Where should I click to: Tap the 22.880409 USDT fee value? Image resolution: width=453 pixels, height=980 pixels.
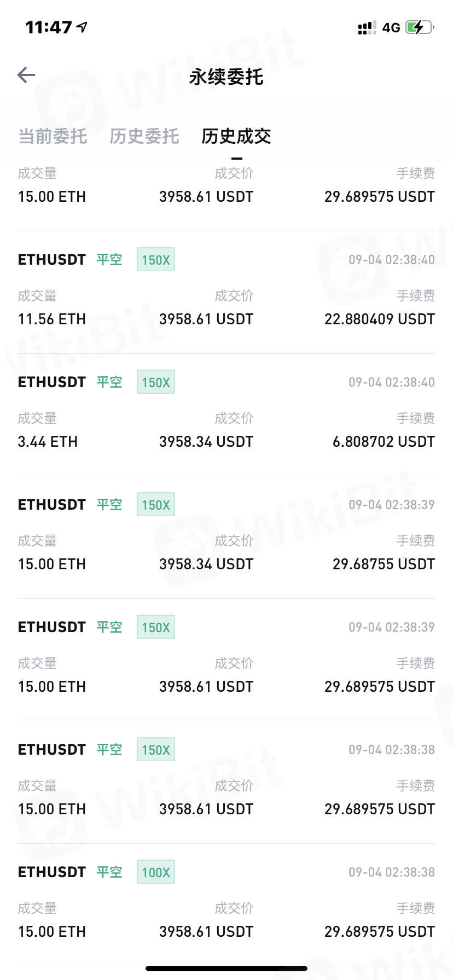[x=380, y=319]
